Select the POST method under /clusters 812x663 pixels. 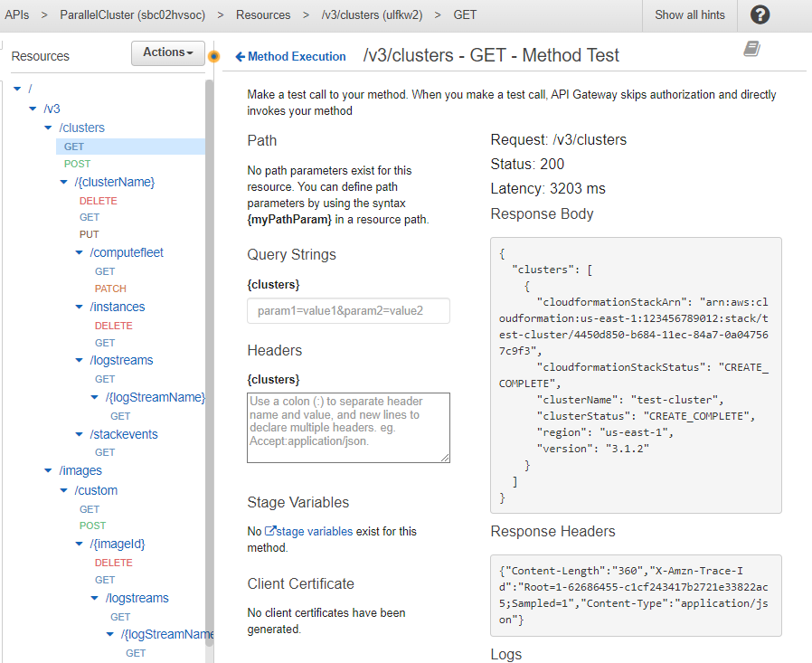click(x=77, y=163)
